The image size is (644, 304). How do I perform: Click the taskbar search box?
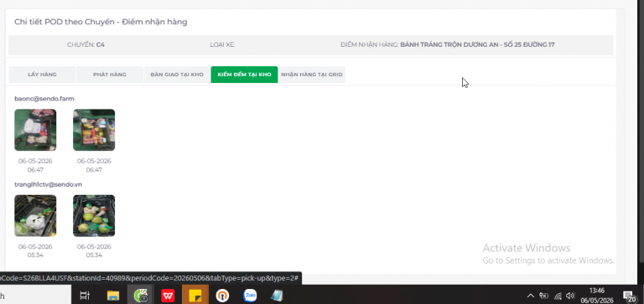point(35,296)
